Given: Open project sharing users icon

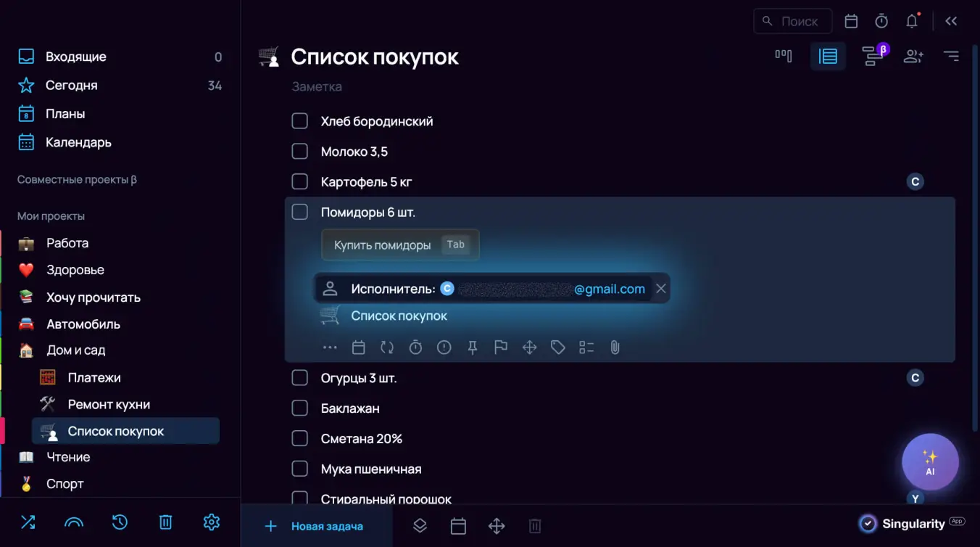Looking at the screenshot, I should pyautogui.click(x=913, y=56).
